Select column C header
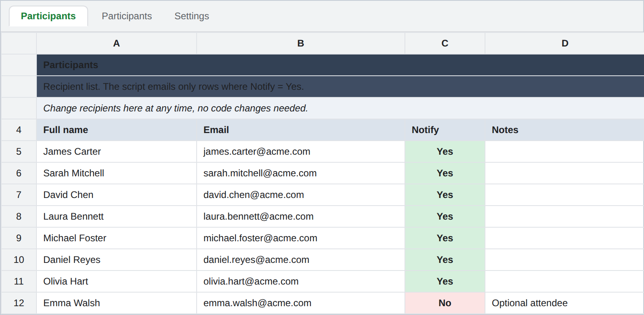This screenshot has width=644, height=315. 445,43
